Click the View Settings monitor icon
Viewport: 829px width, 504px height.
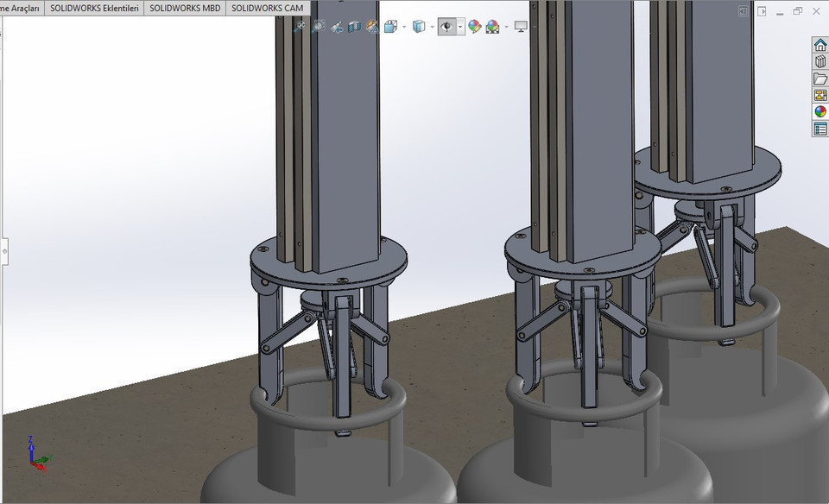[520, 26]
